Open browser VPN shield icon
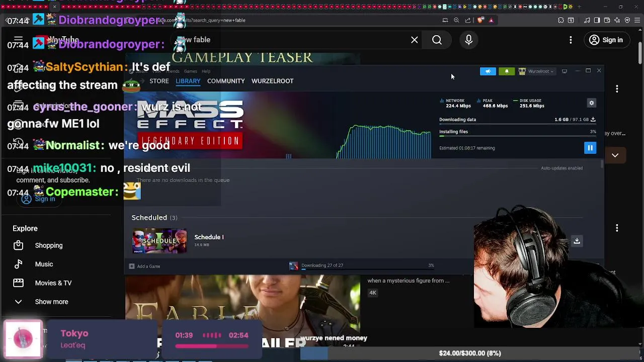644x362 pixels. (627, 20)
